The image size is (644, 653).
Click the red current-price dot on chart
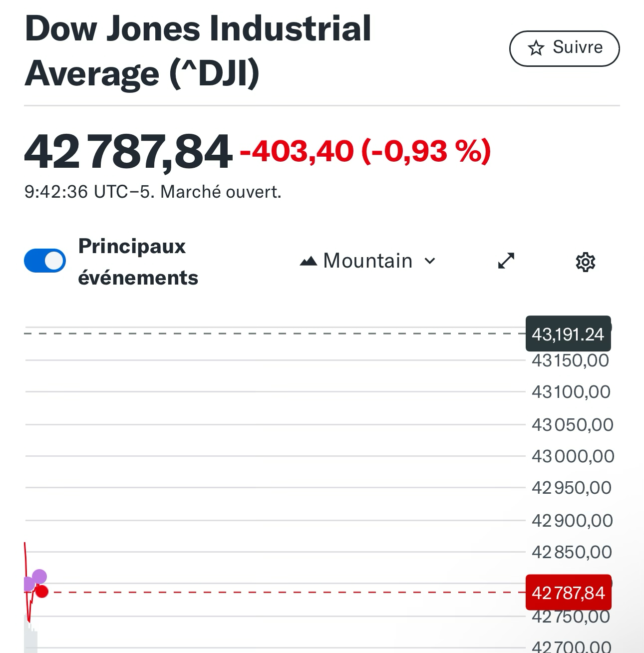pyautogui.click(x=42, y=592)
